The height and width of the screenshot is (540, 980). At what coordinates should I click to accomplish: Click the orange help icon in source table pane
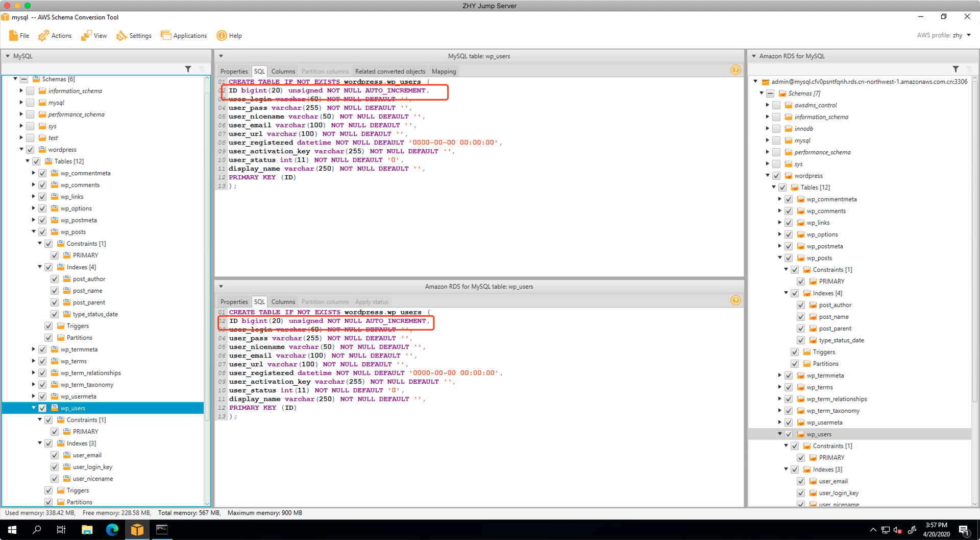pyautogui.click(x=736, y=70)
